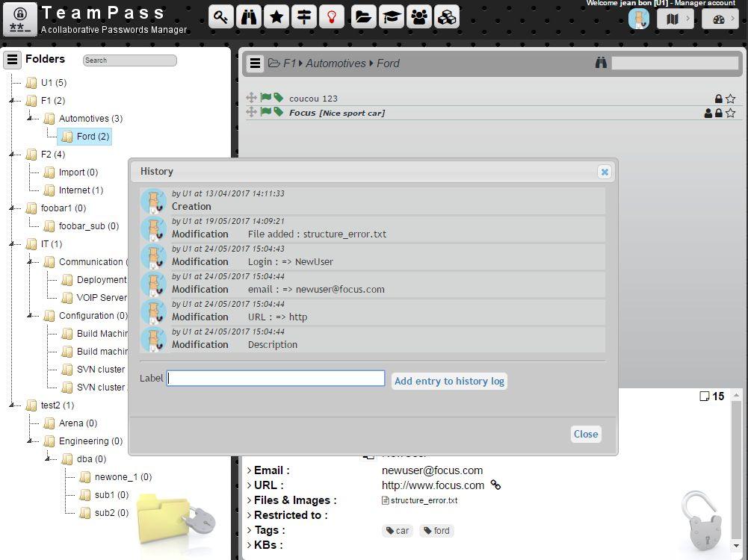Collapse the F1 folder tree node
Viewport: 748px width, 560px height.
click(x=11, y=101)
